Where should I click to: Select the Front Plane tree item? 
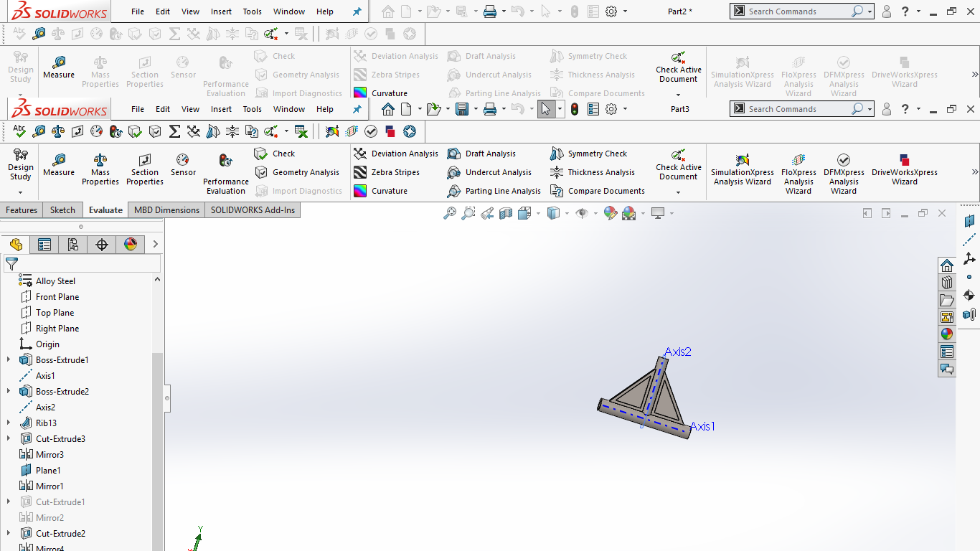pos(57,296)
